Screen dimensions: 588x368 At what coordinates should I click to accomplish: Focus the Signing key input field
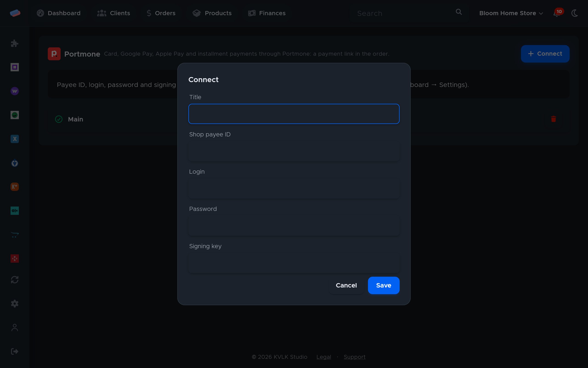coord(294,263)
